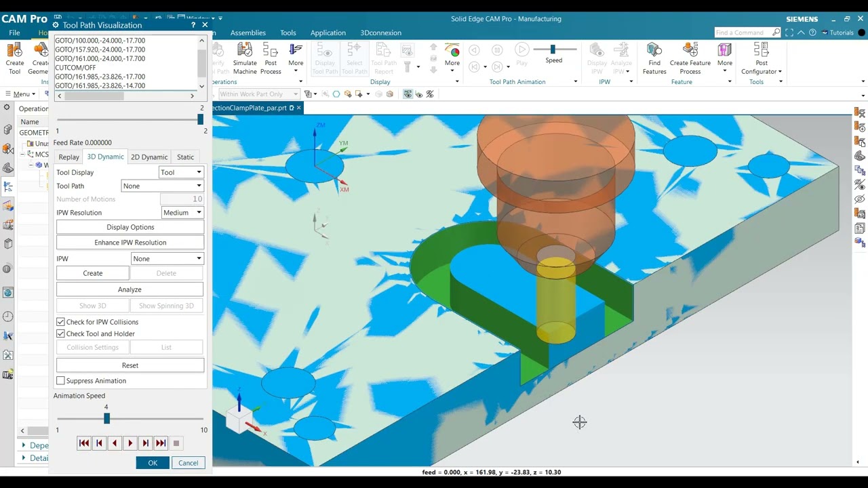Open the Tool Display dropdown

pyautogui.click(x=181, y=172)
